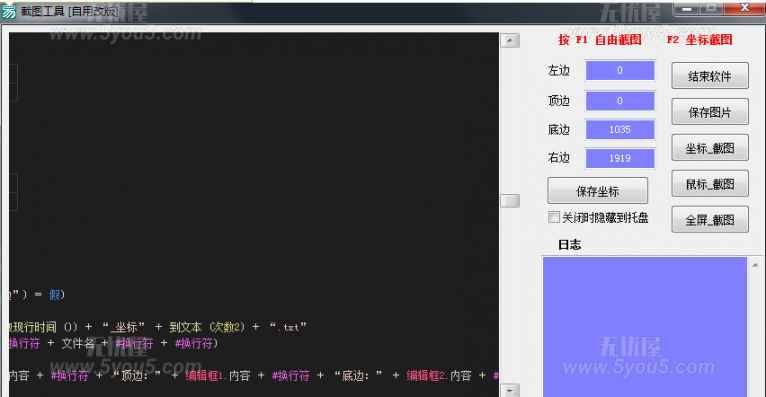Close the 截图工具 window
This screenshot has height=397, width=766.
tap(745, 8)
